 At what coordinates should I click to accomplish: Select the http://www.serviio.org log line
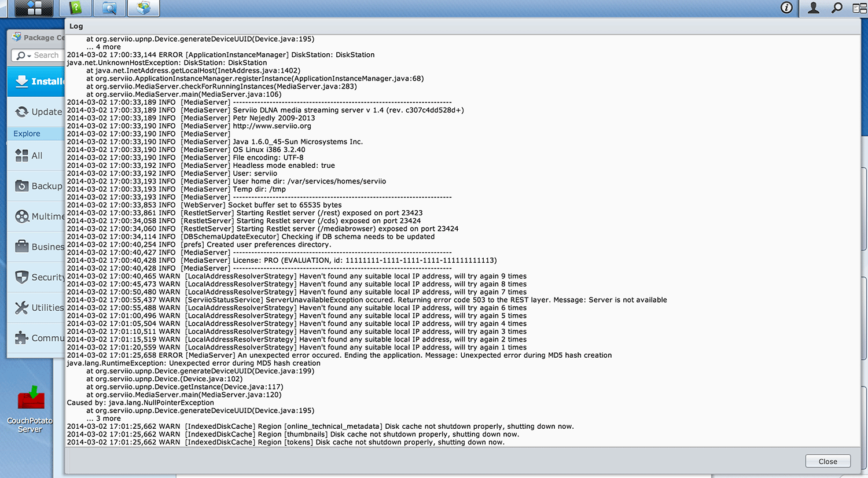pyautogui.click(x=189, y=126)
